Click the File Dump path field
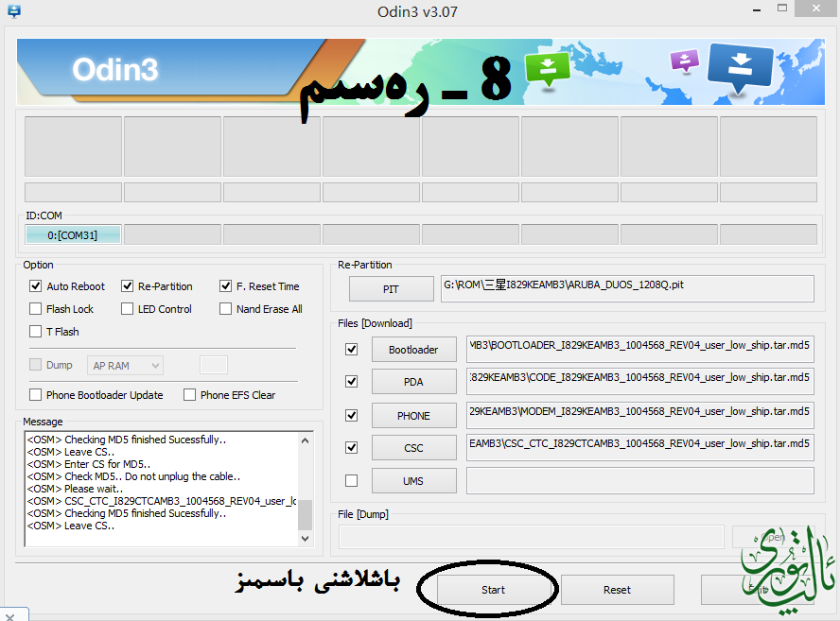This screenshot has height=621, width=840. [x=532, y=537]
